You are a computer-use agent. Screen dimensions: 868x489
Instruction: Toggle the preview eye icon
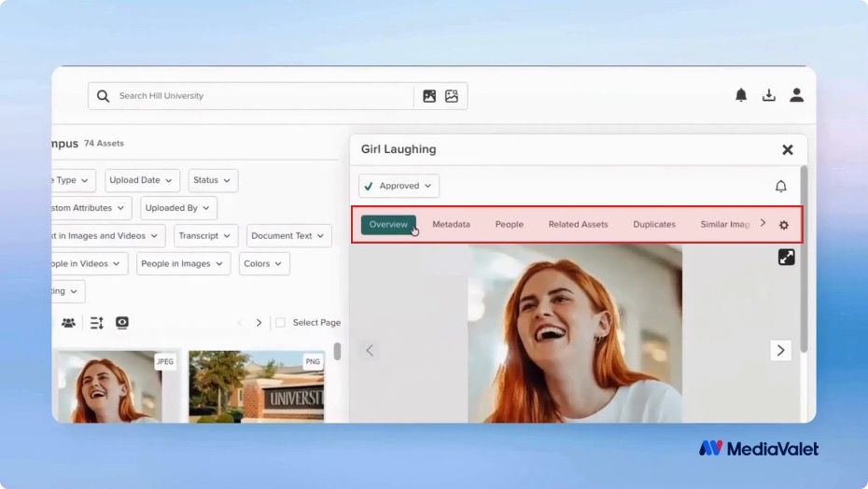pos(122,323)
